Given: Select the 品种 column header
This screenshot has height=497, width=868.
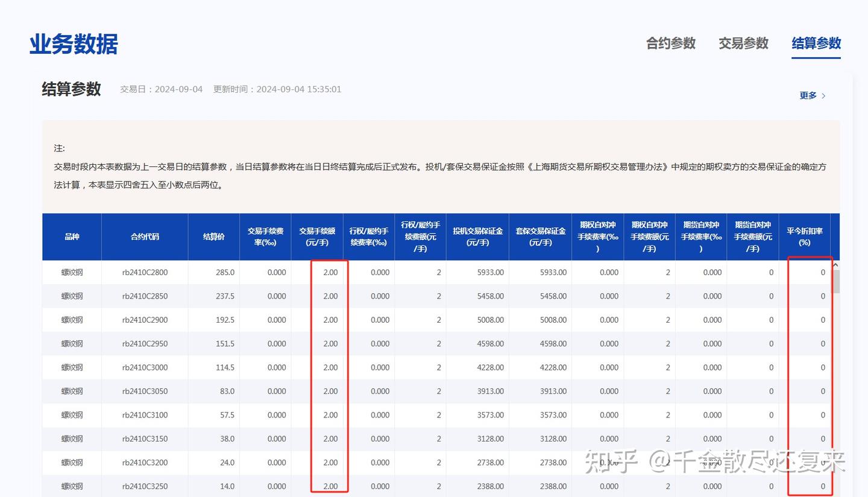Looking at the screenshot, I should (71, 236).
